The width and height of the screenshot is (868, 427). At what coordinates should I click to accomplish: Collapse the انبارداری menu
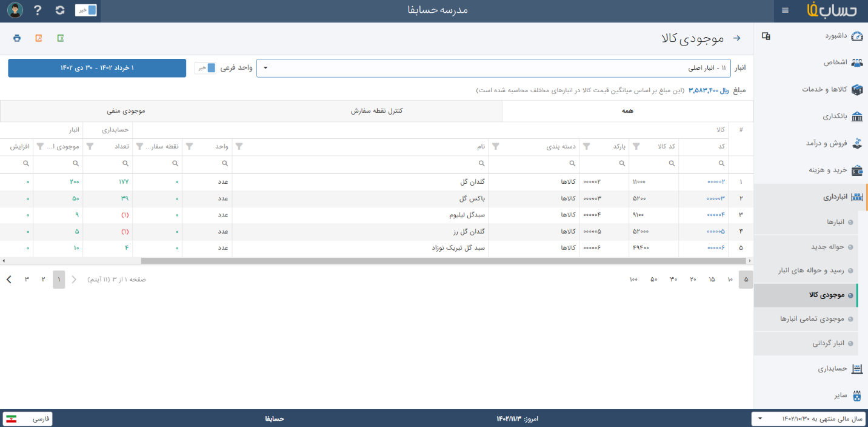(x=810, y=197)
